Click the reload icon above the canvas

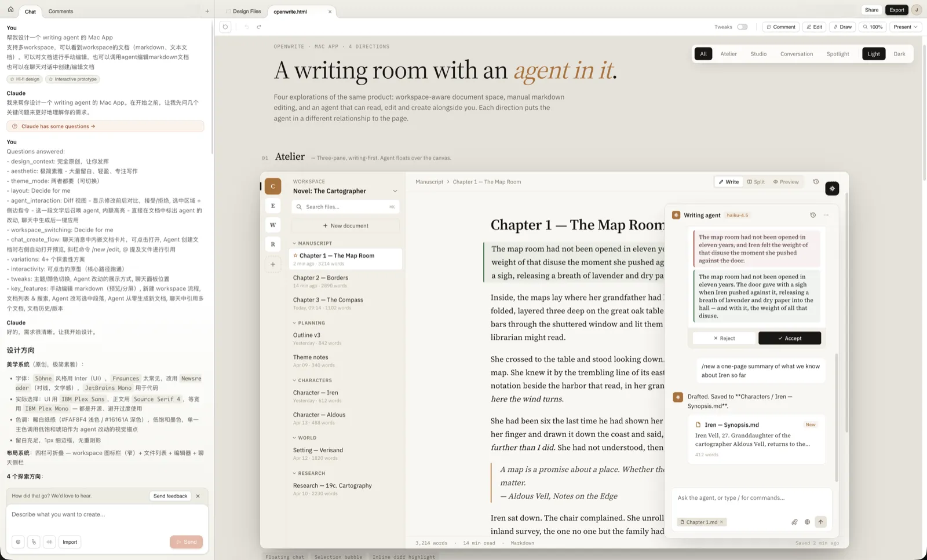click(x=225, y=27)
